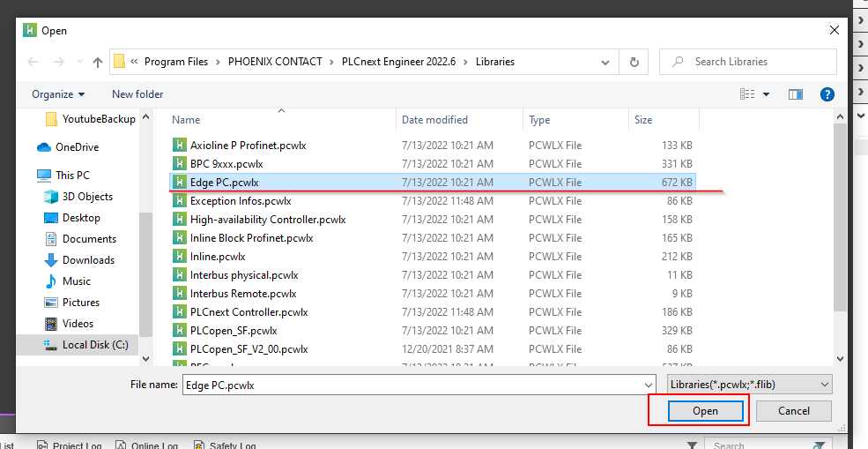Change view layout icon
This screenshot has width=868, height=449.
pyautogui.click(x=747, y=94)
